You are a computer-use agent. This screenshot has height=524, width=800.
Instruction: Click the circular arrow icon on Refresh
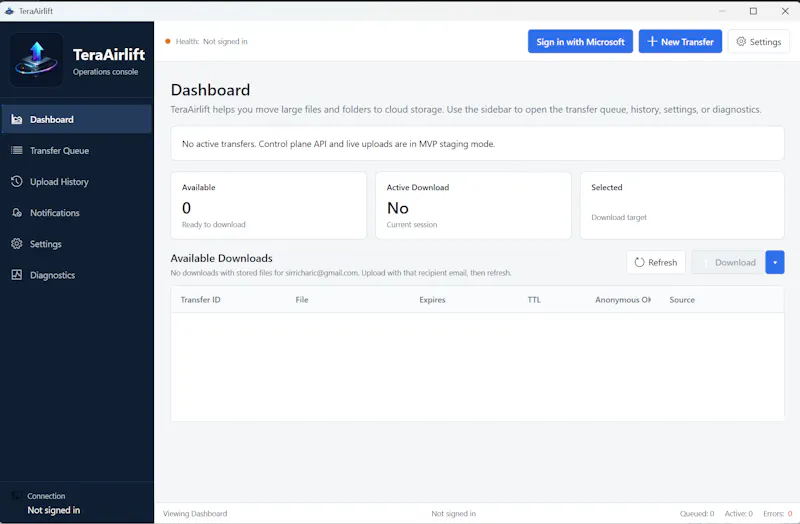639,262
